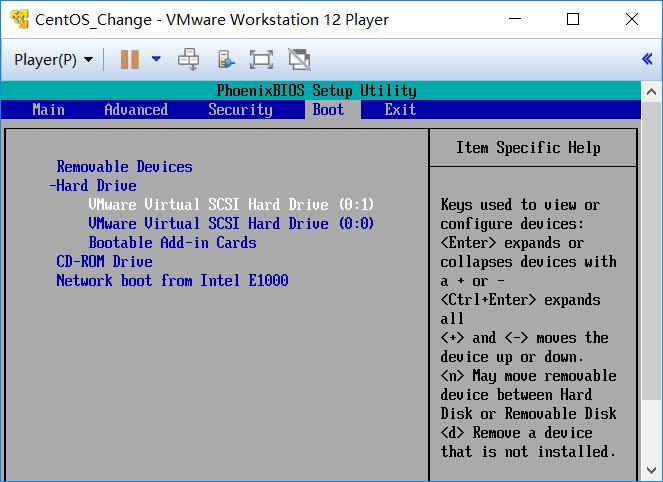This screenshot has height=482, width=663.
Task: Open the power options dropdown arrow
Action: click(x=156, y=59)
